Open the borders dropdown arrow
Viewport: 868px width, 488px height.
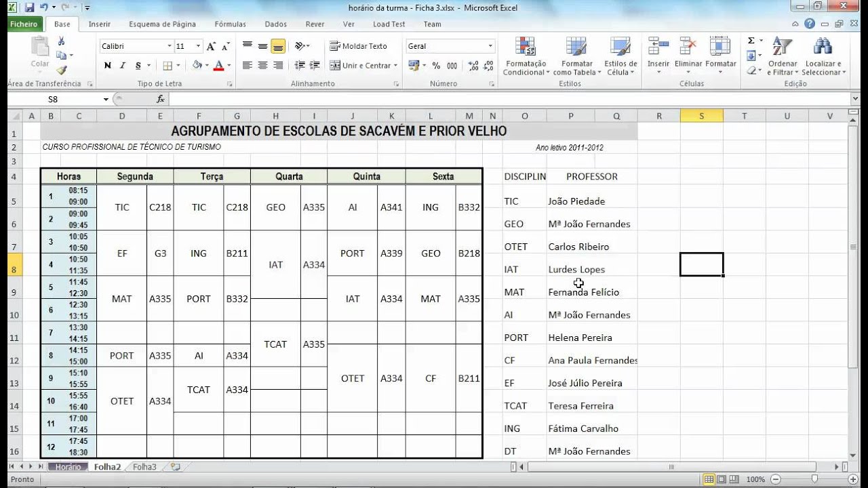pos(178,66)
